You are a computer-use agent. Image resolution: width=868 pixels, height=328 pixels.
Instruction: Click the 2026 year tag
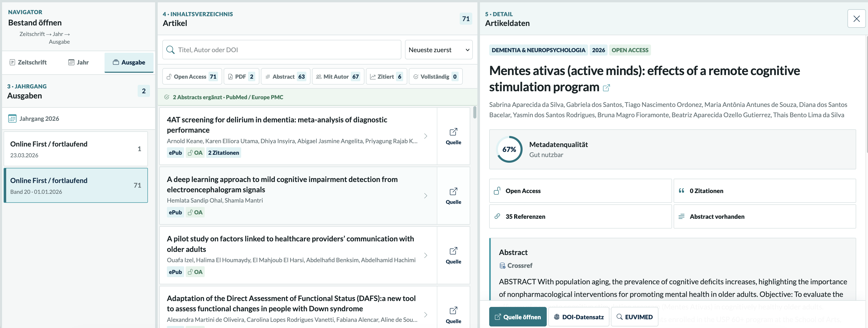tap(598, 50)
